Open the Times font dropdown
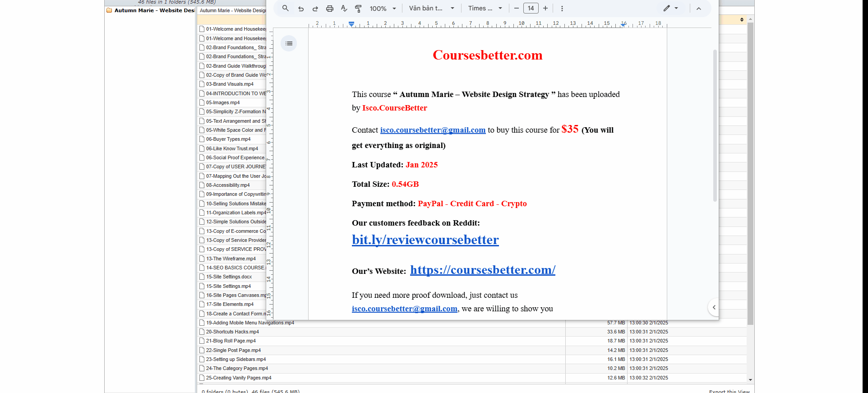This screenshot has height=393, width=868. coord(485,8)
